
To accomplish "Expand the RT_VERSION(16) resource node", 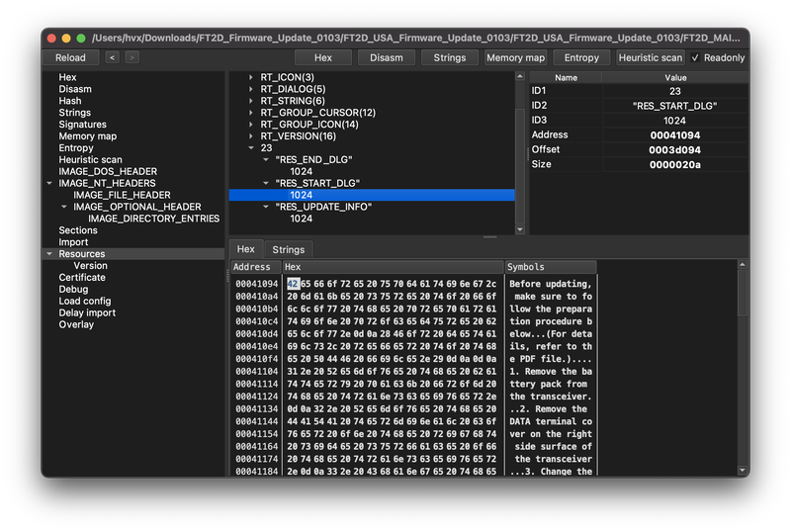I will 251,136.
